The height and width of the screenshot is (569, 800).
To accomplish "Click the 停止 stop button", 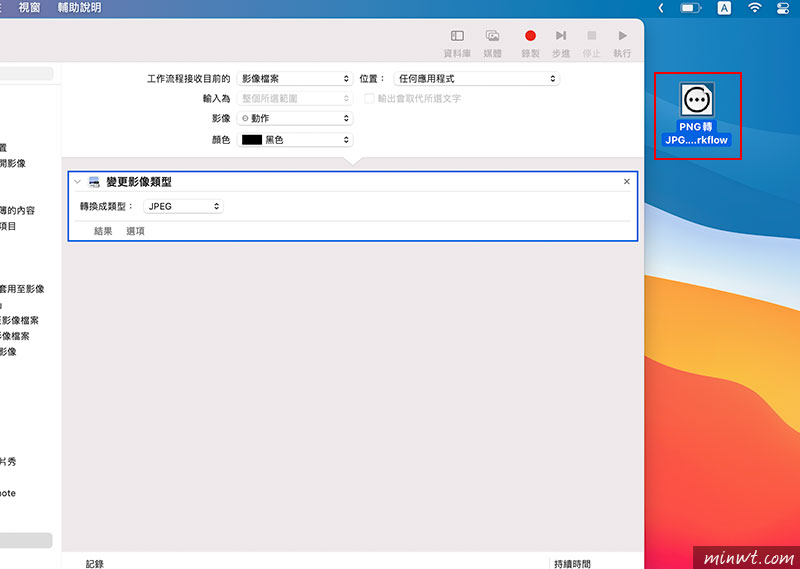I will (591, 36).
